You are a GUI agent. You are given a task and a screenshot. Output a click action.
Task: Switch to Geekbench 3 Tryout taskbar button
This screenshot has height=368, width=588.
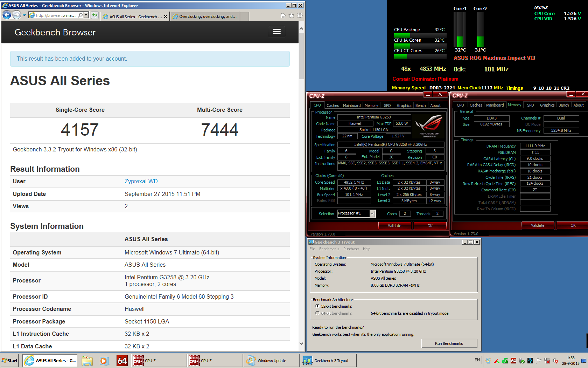328,361
